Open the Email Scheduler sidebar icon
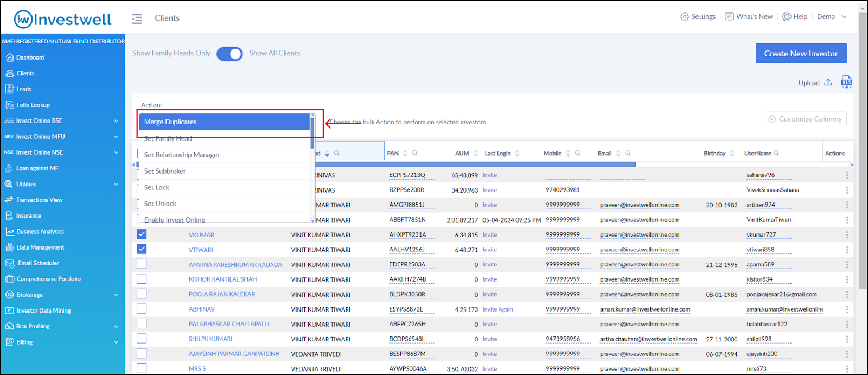This screenshot has width=868, height=375. [9, 263]
